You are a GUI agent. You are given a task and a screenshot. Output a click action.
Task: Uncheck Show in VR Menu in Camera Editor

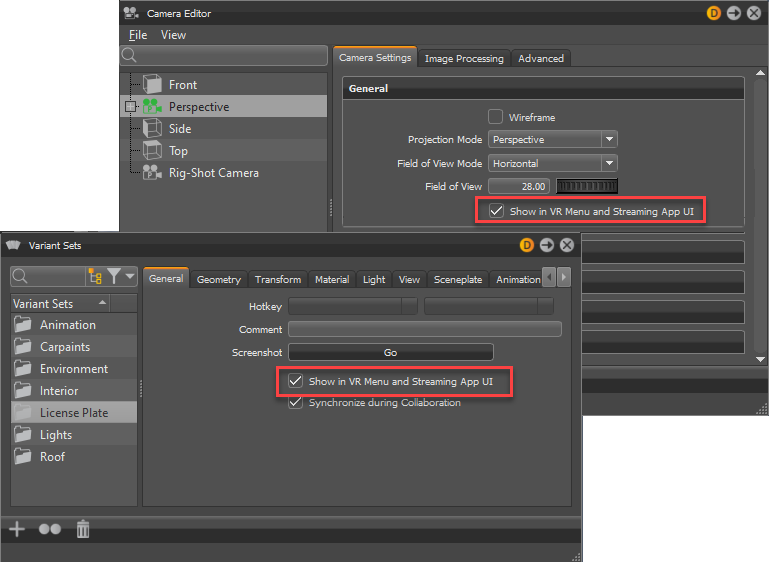coord(496,211)
